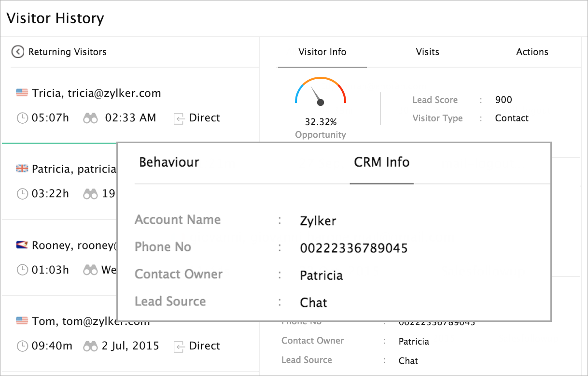The image size is (588, 376).
Task: Open the Actions tab
Action: coord(532,52)
